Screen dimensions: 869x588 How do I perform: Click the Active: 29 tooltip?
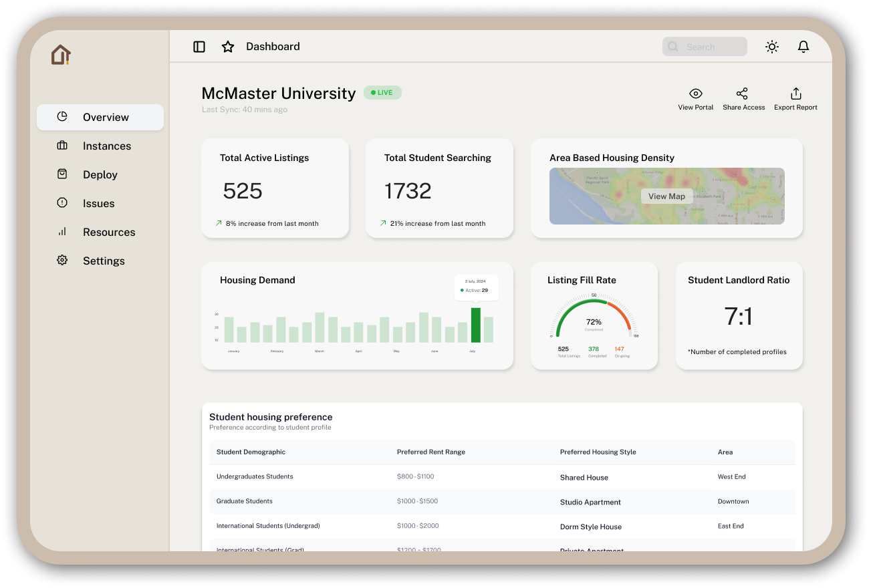[x=476, y=288]
